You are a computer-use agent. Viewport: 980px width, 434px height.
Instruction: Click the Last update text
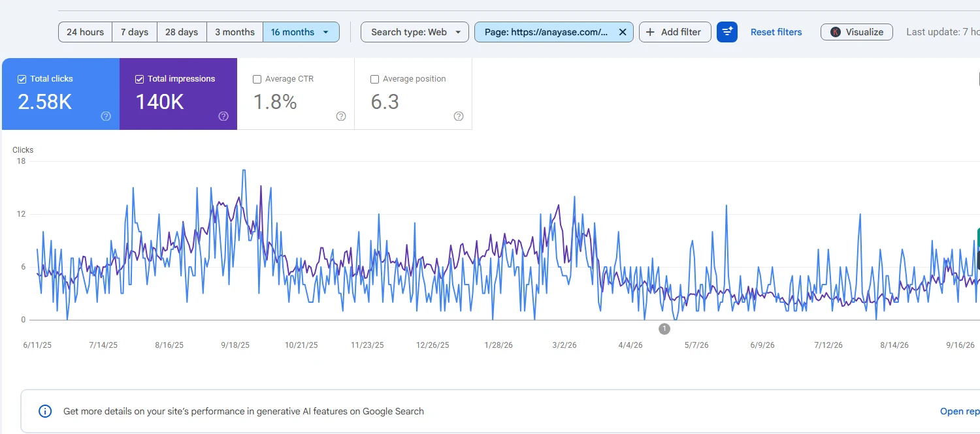click(943, 32)
